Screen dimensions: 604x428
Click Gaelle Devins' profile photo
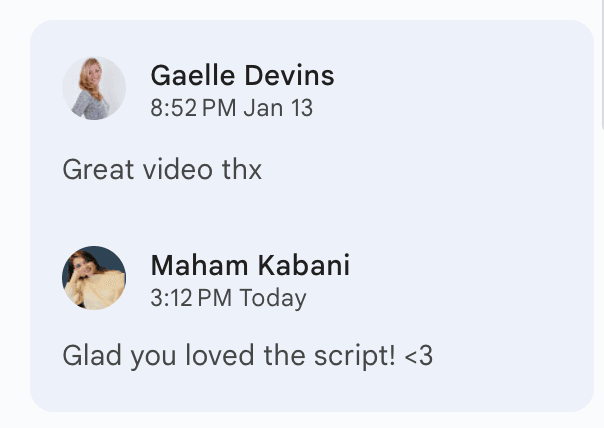pos(94,88)
